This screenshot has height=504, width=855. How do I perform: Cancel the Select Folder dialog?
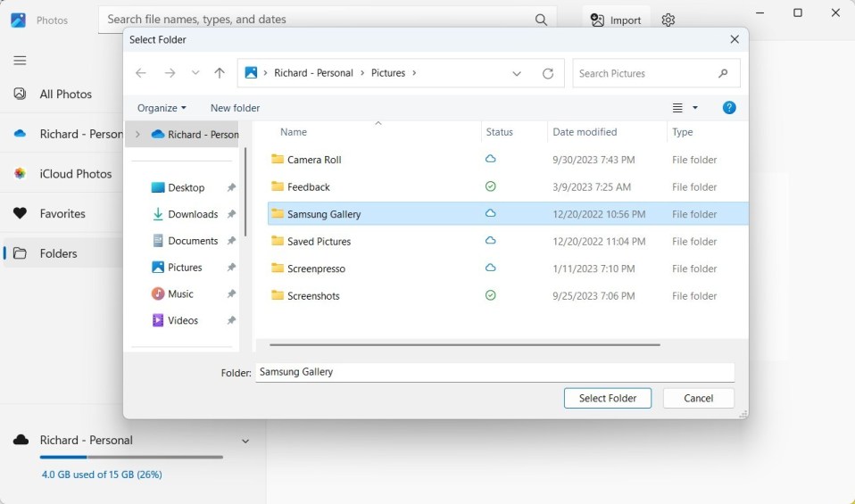(699, 399)
